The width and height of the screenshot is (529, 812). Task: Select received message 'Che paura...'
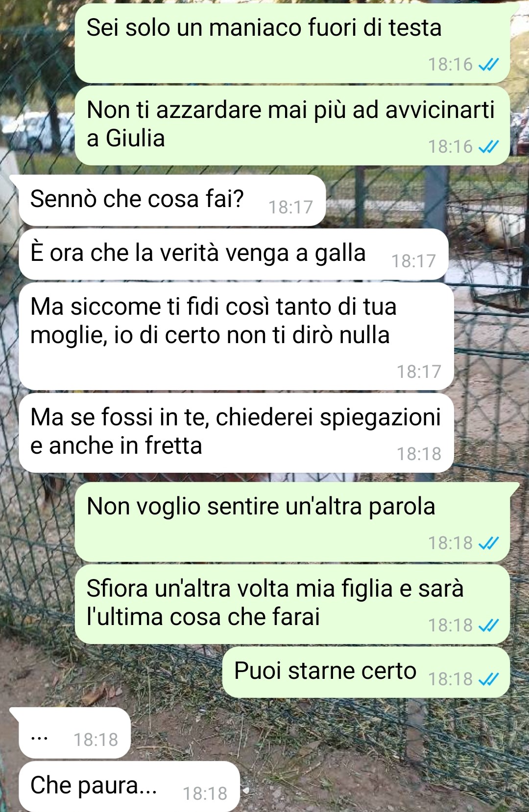pyautogui.click(x=129, y=787)
